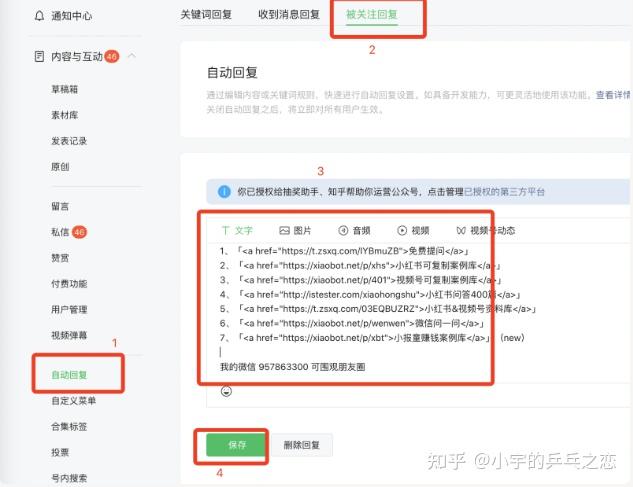Open 投票 in the sidebar
Image resolution: width=633 pixels, height=487 pixels.
coord(60,452)
